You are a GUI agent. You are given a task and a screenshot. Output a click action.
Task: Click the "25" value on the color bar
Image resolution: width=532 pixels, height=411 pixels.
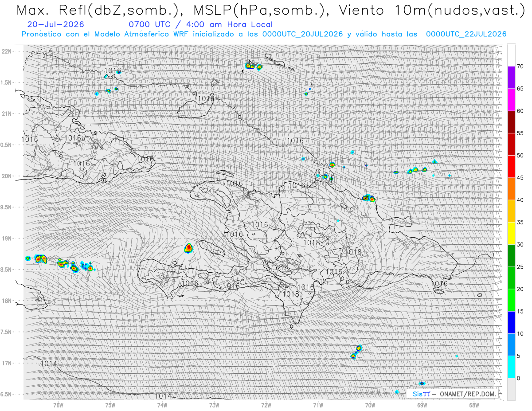click(x=520, y=267)
